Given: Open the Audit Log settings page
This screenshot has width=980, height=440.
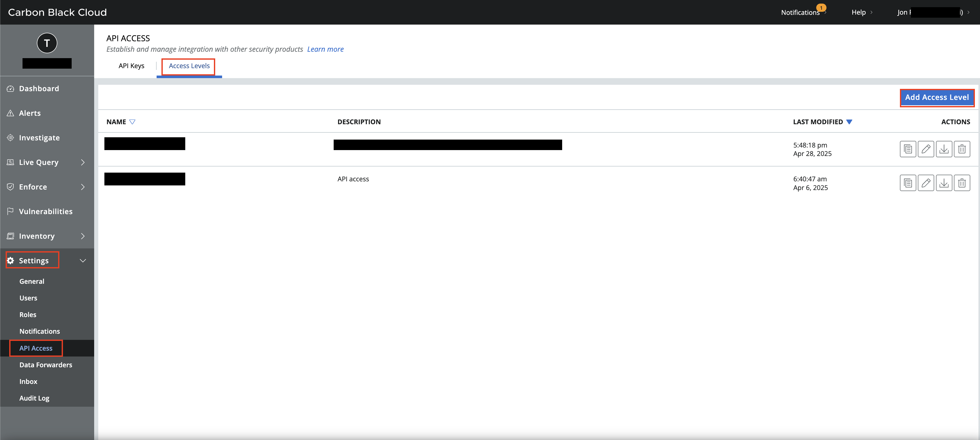Looking at the screenshot, I should (34, 398).
